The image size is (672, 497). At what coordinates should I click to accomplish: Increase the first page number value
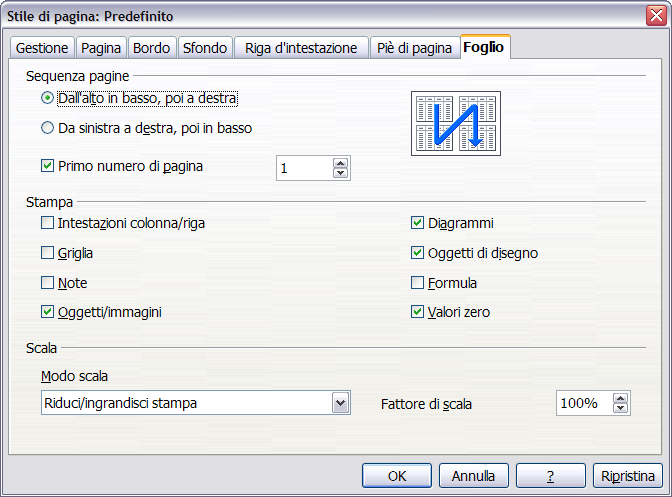click(x=341, y=163)
